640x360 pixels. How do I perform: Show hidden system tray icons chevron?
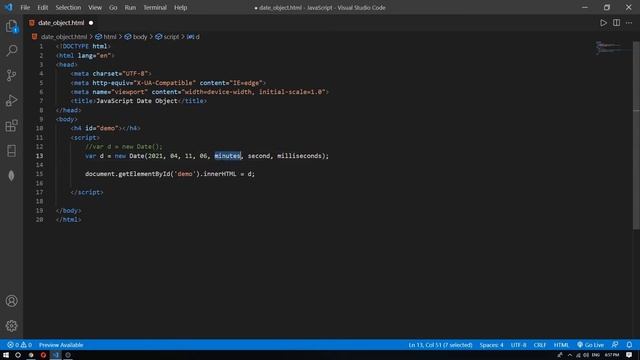pos(570,355)
